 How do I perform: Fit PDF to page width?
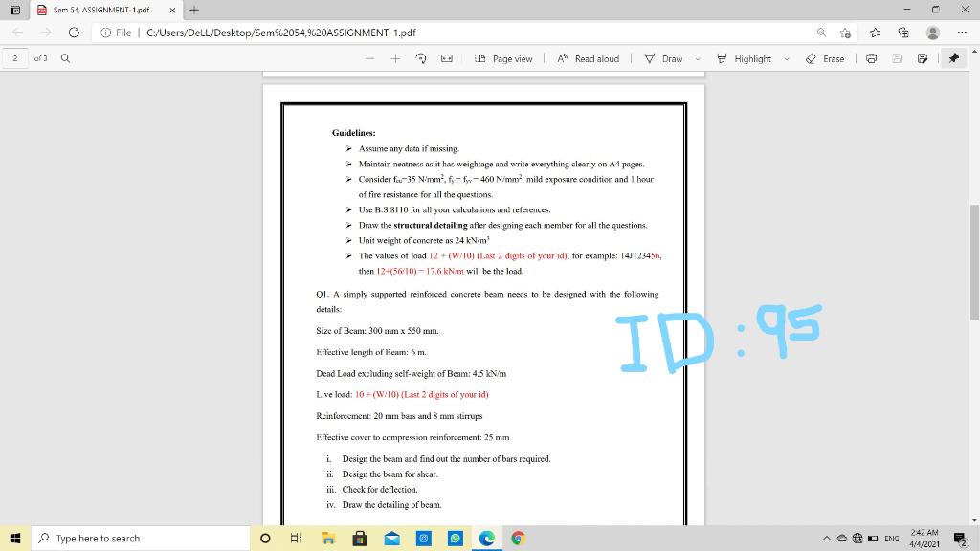(x=447, y=58)
